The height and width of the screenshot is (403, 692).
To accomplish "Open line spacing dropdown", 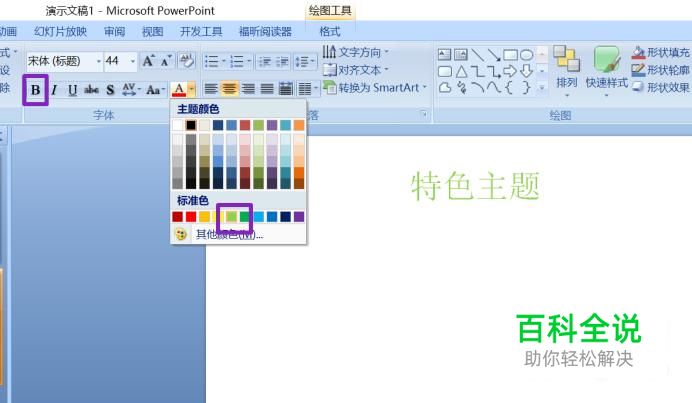I will (312, 61).
